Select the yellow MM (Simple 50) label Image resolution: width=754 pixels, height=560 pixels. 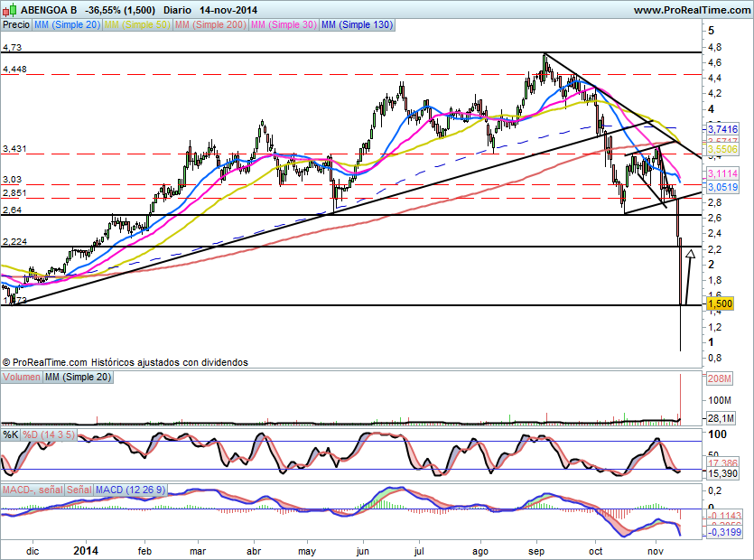point(136,25)
